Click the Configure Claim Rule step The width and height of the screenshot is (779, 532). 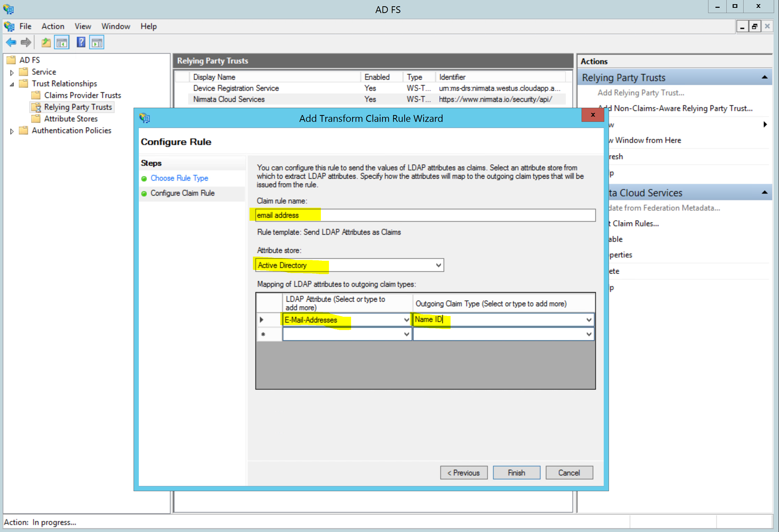click(182, 193)
